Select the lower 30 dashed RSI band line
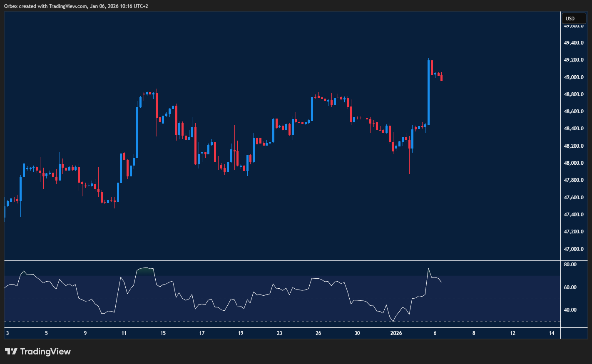This screenshot has width=592, height=364. click(x=250, y=321)
